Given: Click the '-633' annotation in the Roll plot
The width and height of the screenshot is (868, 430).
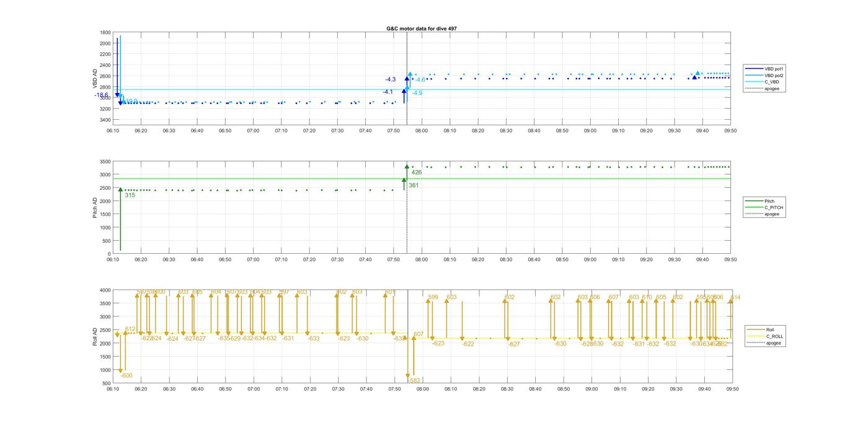Looking at the screenshot, I should pos(314,339).
